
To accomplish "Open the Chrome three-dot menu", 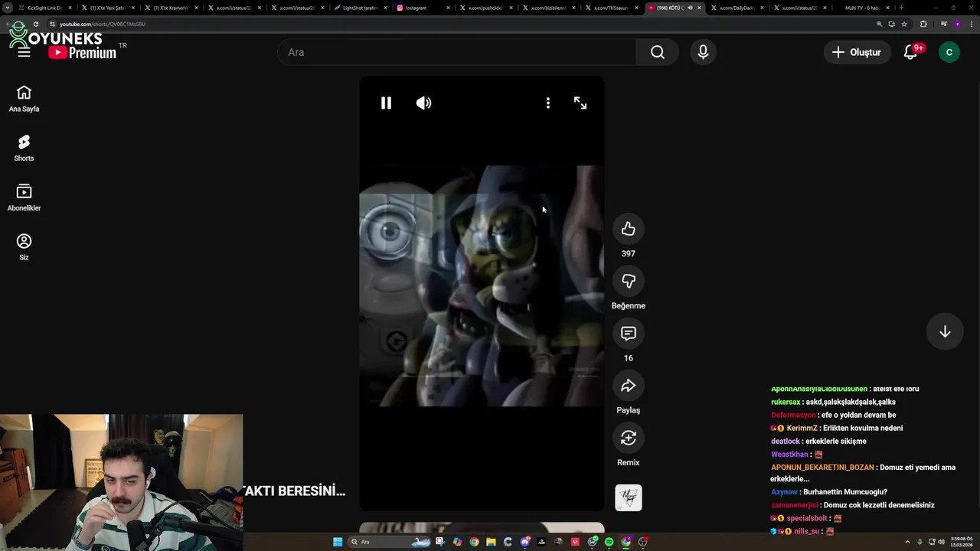I will 971,24.
